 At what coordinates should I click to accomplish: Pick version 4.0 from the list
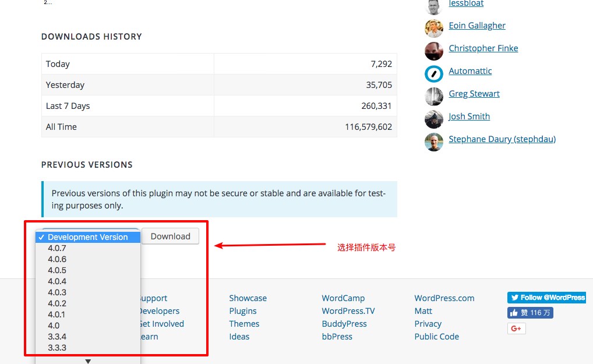[x=54, y=326]
